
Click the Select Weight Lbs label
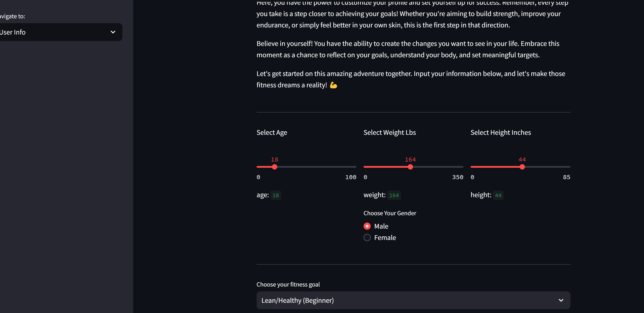(389, 132)
